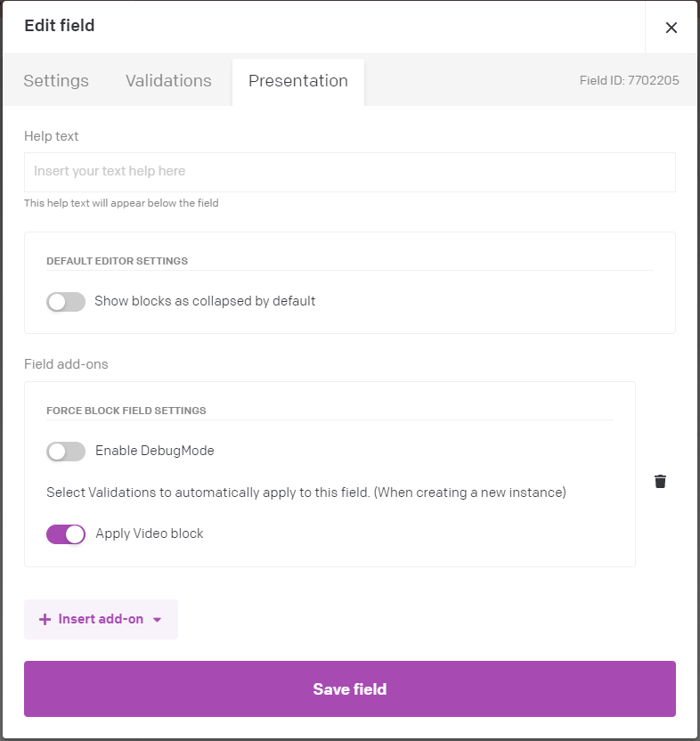Click the 'Show blocks as collapsed by default' label
The width and height of the screenshot is (700, 741).
pos(205,301)
